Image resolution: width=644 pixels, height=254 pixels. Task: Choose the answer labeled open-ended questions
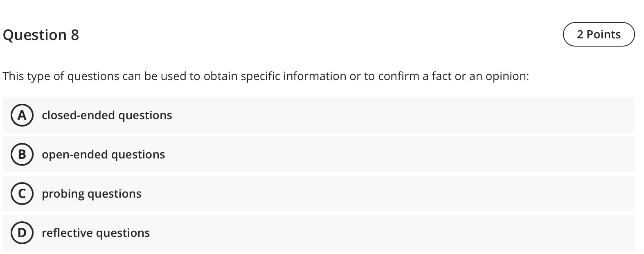click(x=103, y=154)
